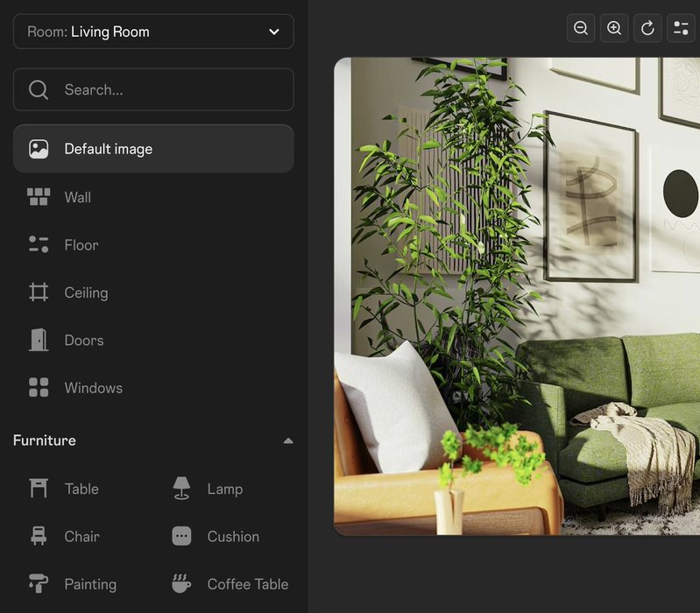This screenshot has height=613, width=700.
Task: Click the Chair icon
Action: coord(39,536)
